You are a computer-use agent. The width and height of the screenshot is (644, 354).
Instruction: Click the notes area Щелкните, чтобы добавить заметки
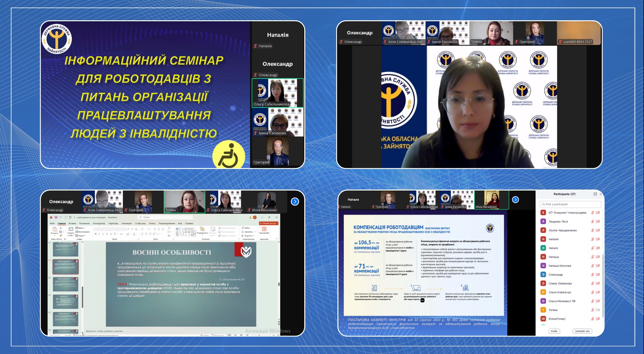tap(104, 331)
